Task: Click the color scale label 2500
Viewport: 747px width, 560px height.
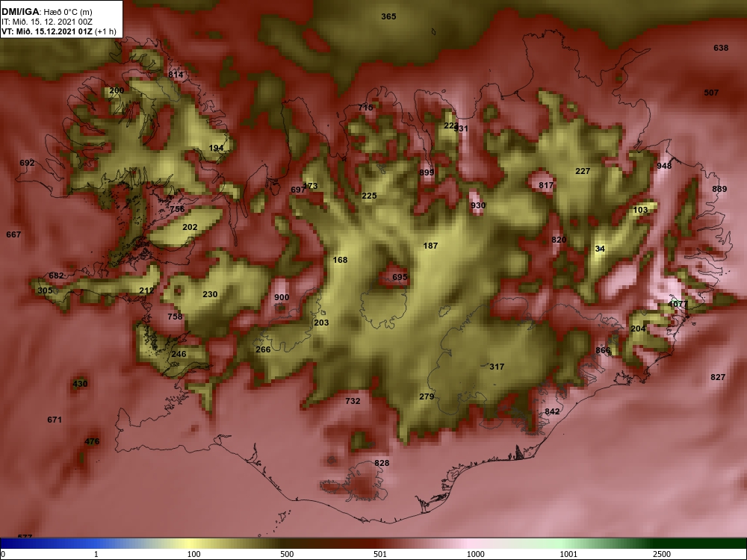Action: pos(661,554)
